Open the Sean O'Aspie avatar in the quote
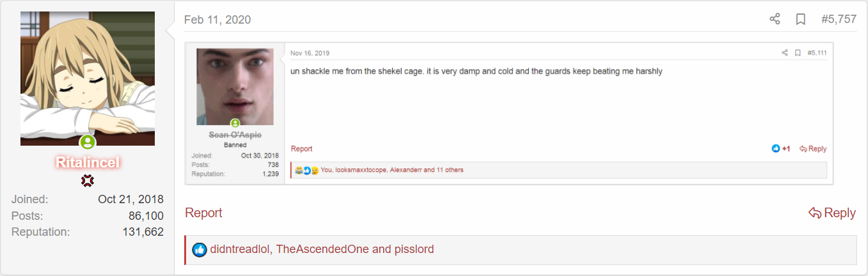Image resolution: width=868 pixels, height=276 pixels. pos(235,86)
